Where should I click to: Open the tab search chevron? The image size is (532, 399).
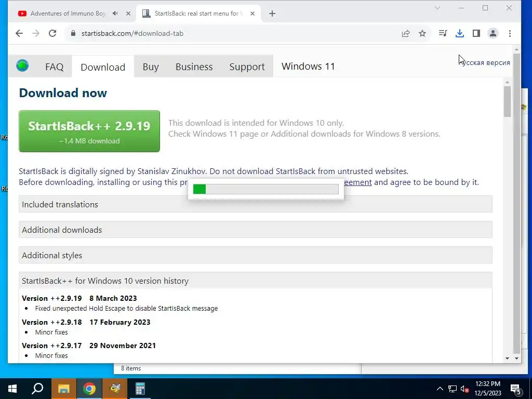pyautogui.click(x=437, y=8)
